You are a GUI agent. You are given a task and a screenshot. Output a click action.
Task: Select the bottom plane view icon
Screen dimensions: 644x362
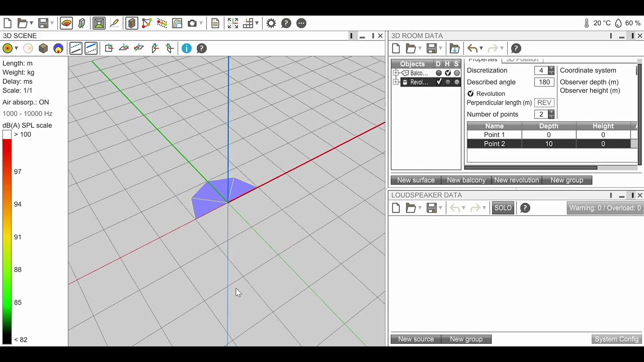(139, 48)
